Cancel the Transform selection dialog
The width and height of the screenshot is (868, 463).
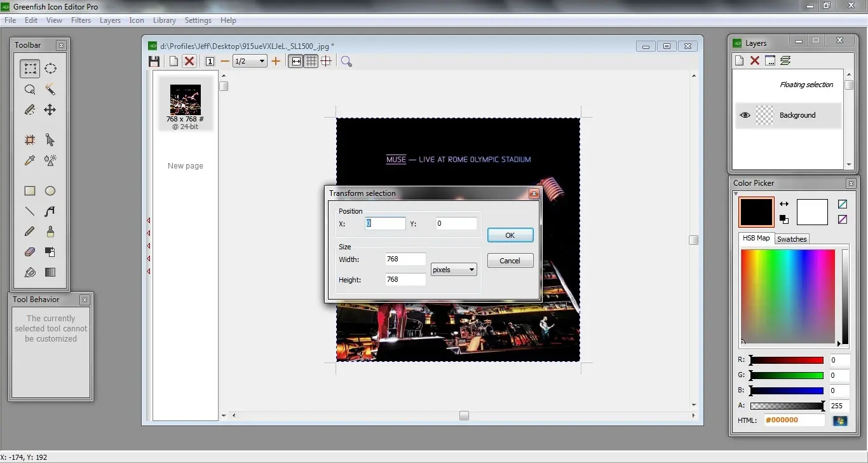(x=510, y=261)
